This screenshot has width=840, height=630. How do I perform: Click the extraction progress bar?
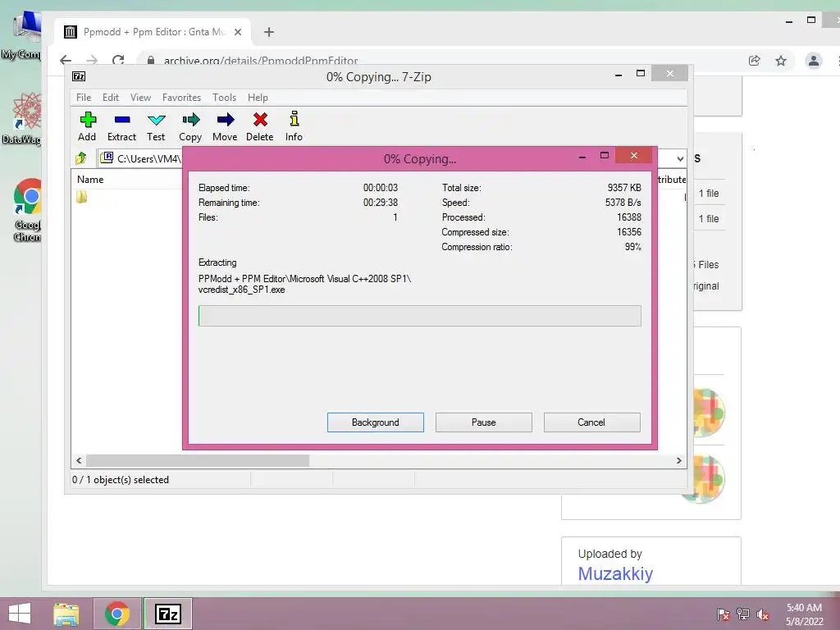(419, 316)
